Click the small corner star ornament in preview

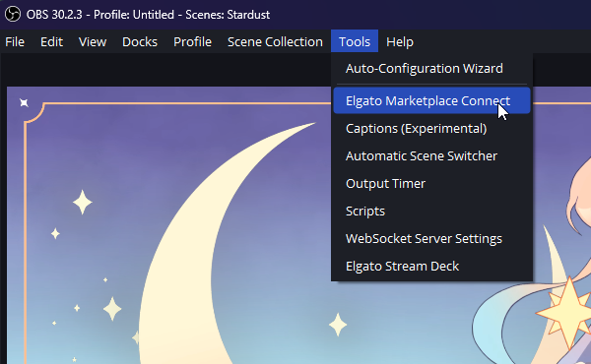click(x=24, y=102)
